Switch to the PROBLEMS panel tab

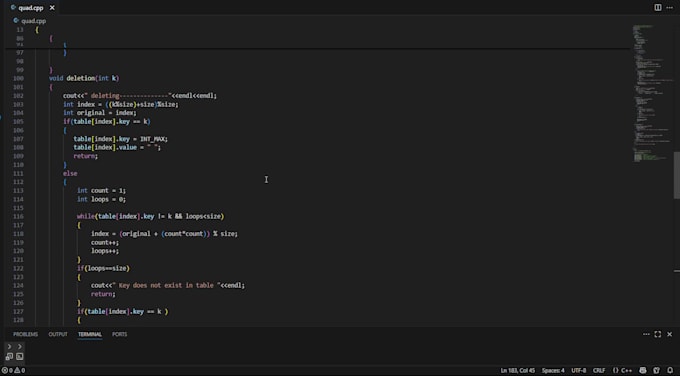coord(25,334)
